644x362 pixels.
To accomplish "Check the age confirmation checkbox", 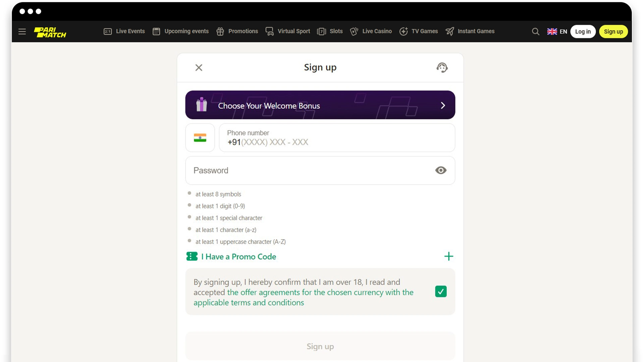I will coord(440,291).
